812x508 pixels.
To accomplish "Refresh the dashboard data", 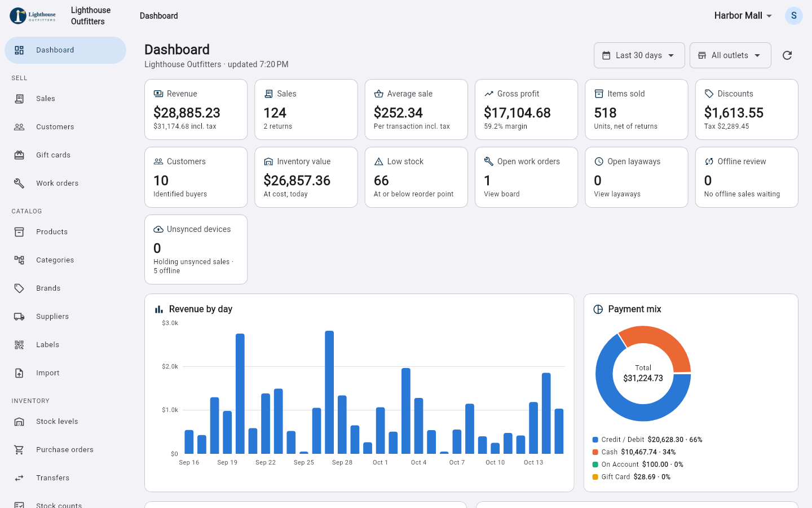I will click(x=787, y=55).
